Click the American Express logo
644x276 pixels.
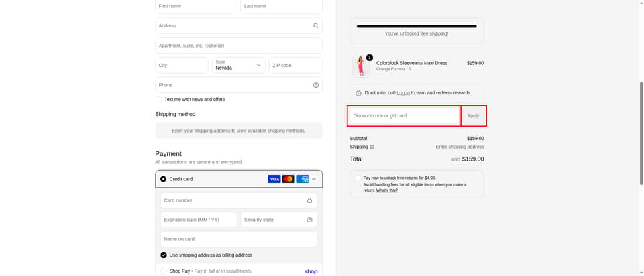303,179
